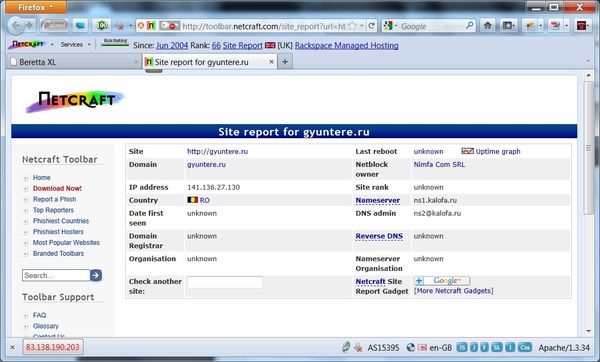Close the Site report for gyuntere.ru tab
The image size is (600, 362).
coord(271,62)
